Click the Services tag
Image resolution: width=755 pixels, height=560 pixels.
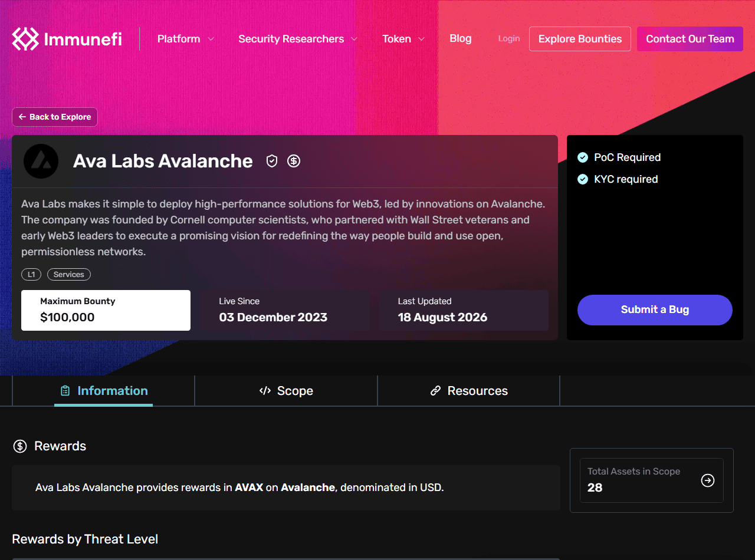(69, 275)
